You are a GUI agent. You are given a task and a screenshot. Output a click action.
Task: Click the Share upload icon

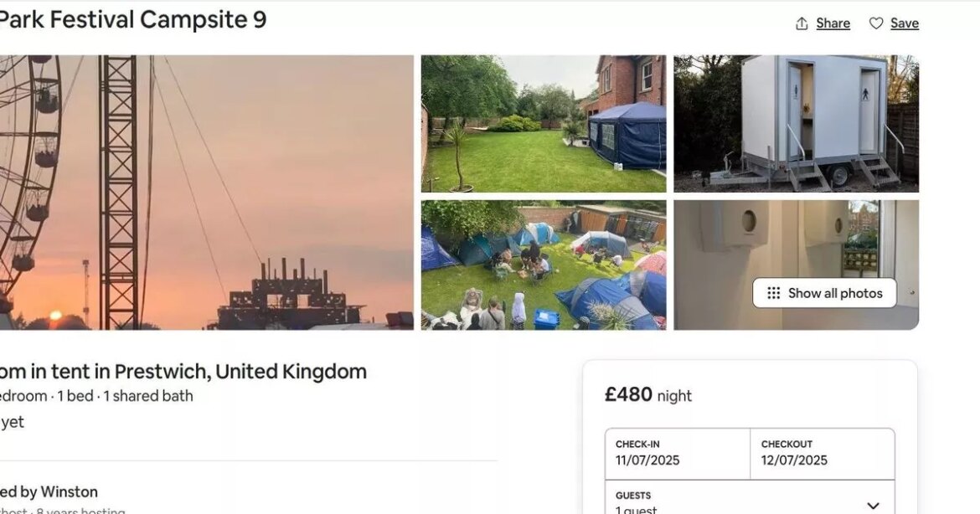pyautogui.click(x=802, y=23)
